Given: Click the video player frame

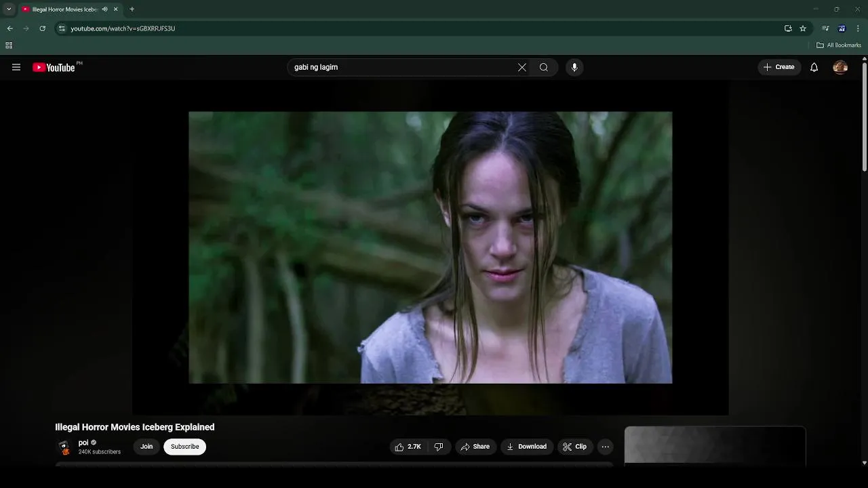Looking at the screenshot, I should (431, 247).
